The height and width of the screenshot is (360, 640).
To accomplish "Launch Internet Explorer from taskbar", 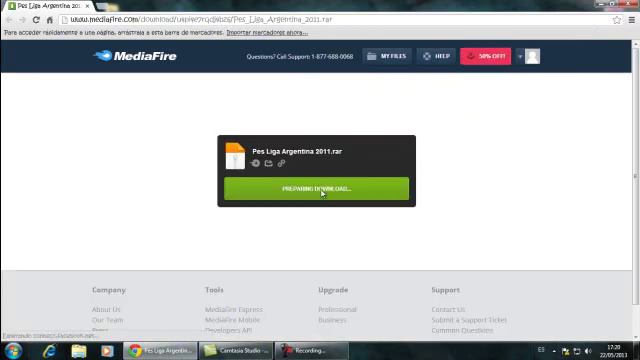I will pos(49,351).
